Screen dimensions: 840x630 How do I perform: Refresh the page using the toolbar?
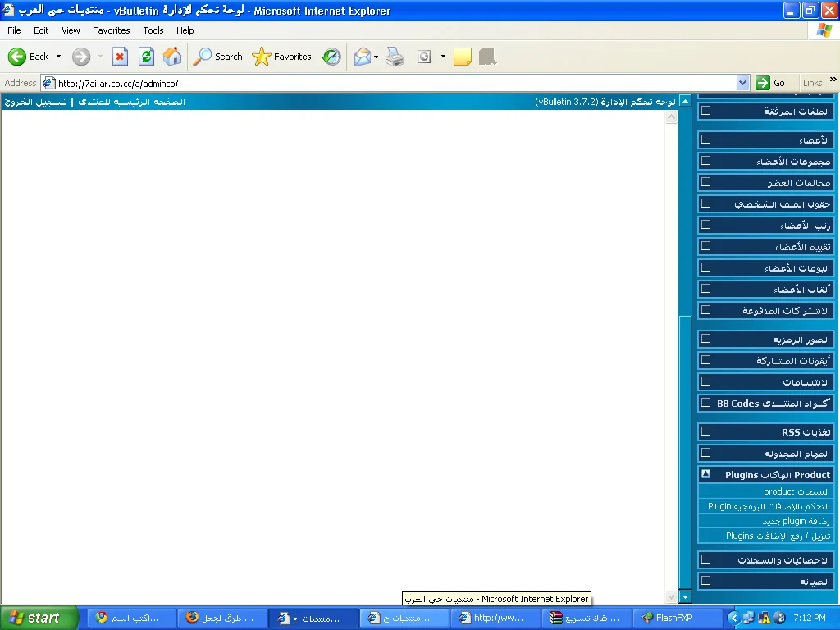[146, 57]
